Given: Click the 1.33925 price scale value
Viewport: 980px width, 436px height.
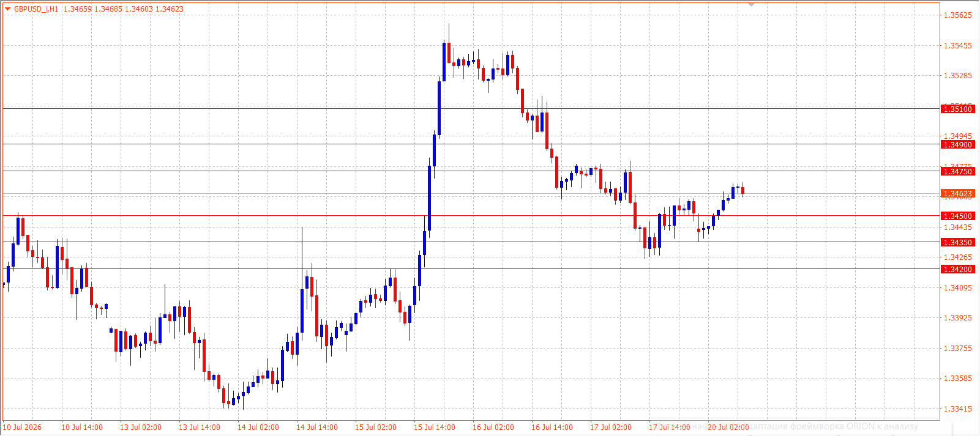Looking at the screenshot, I should coord(958,318).
